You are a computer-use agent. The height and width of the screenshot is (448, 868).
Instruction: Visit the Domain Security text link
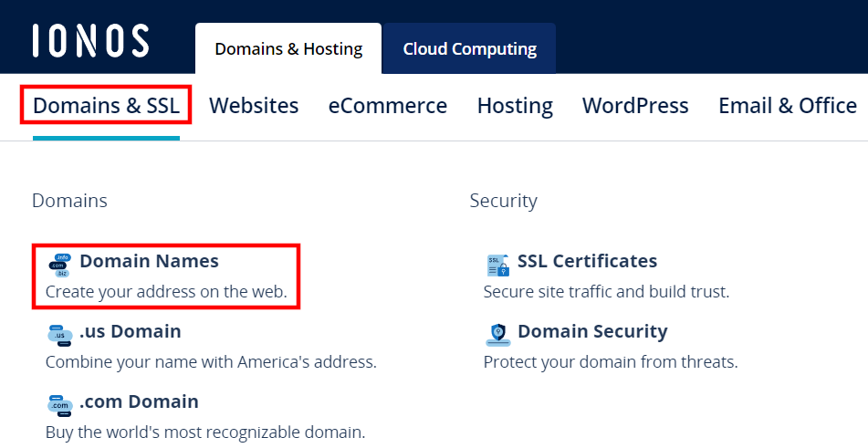point(592,331)
